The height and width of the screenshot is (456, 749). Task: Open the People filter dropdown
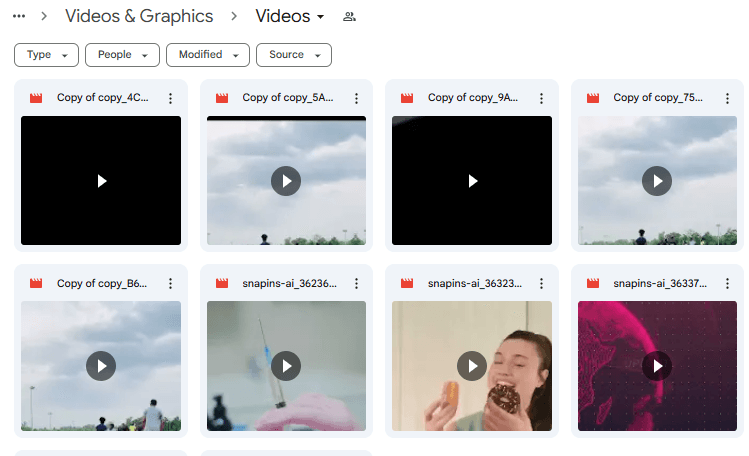(122, 55)
